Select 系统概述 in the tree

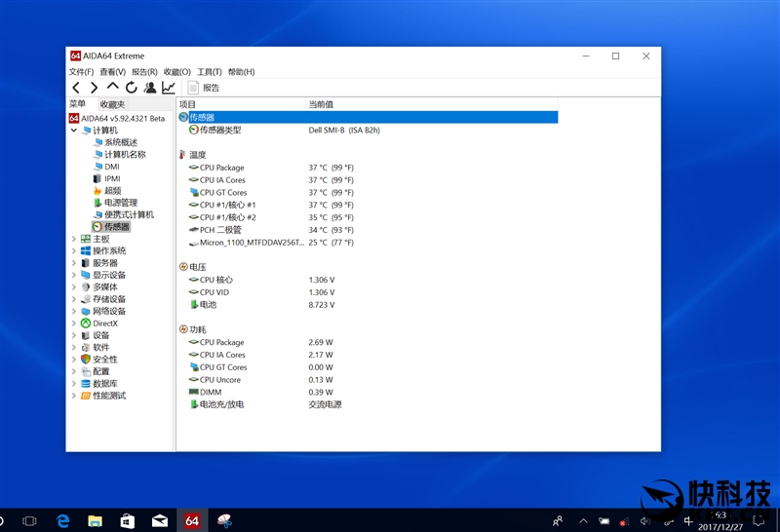pyautogui.click(x=115, y=142)
